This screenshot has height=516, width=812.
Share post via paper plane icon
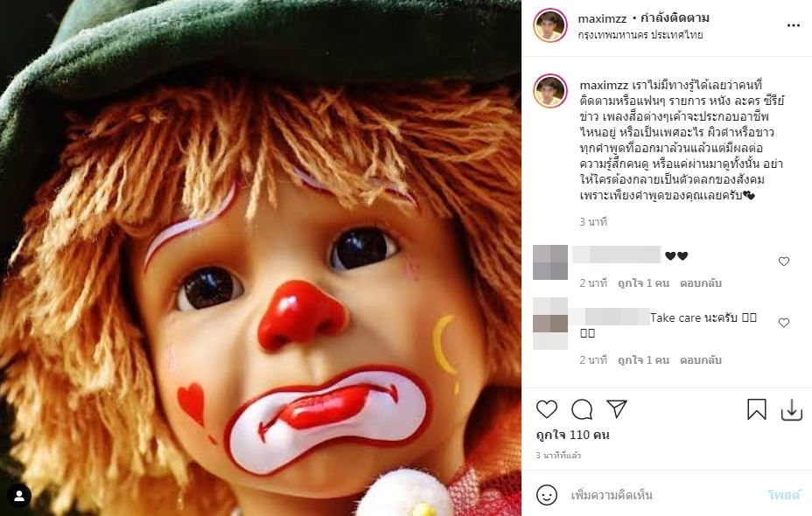point(617,409)
